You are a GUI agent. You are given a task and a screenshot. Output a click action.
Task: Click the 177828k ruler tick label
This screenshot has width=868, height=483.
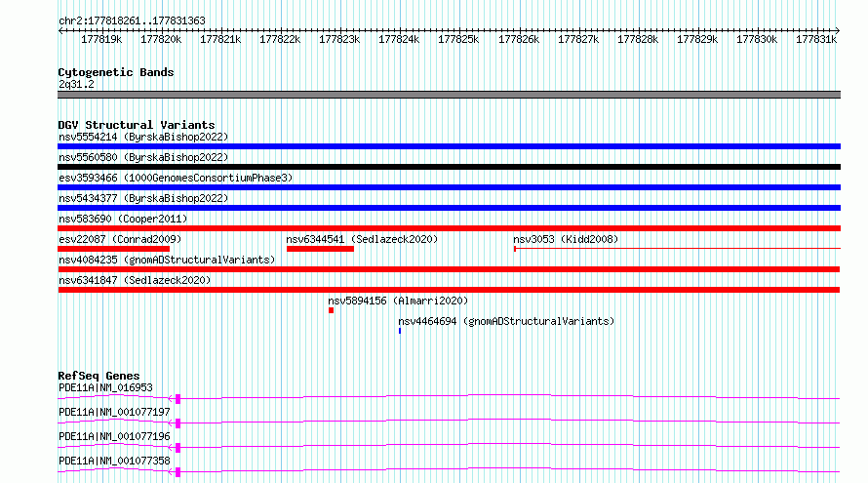tap(638, 40)
